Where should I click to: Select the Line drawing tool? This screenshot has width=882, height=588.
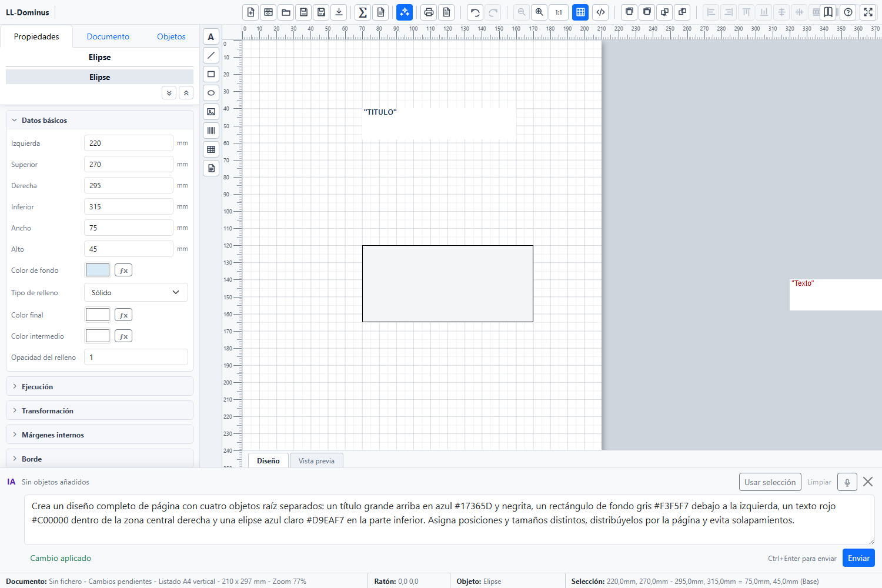click(x=211, y=55)
